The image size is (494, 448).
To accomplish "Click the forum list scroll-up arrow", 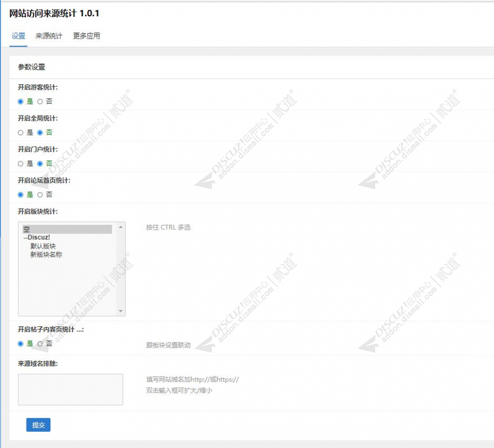I will 121,227.
